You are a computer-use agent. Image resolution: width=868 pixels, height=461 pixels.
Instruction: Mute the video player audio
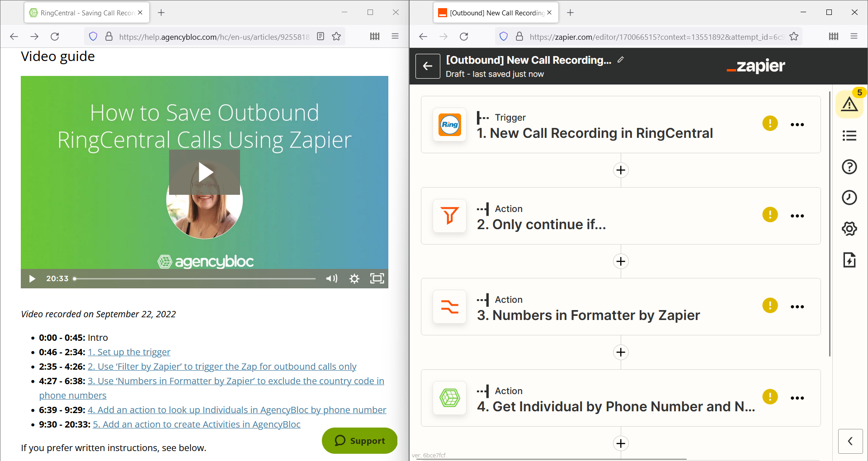pyautogui.click(x=332, y=278)
